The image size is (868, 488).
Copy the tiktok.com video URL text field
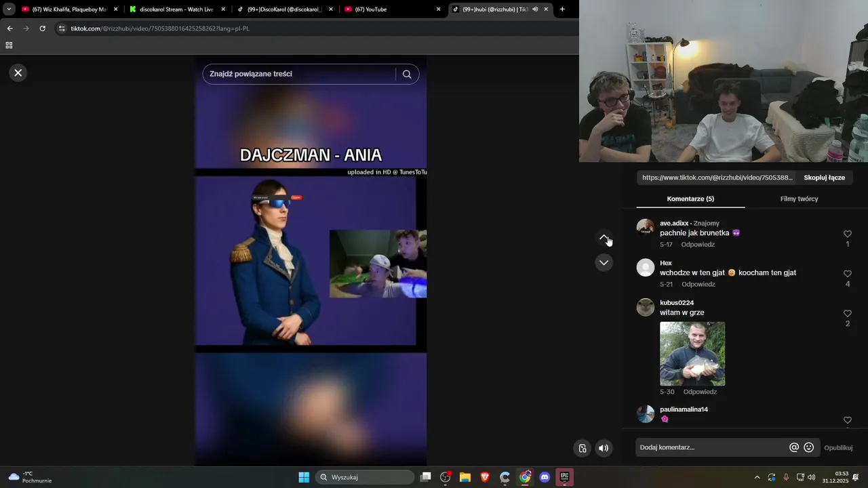(x=717, y=178)
